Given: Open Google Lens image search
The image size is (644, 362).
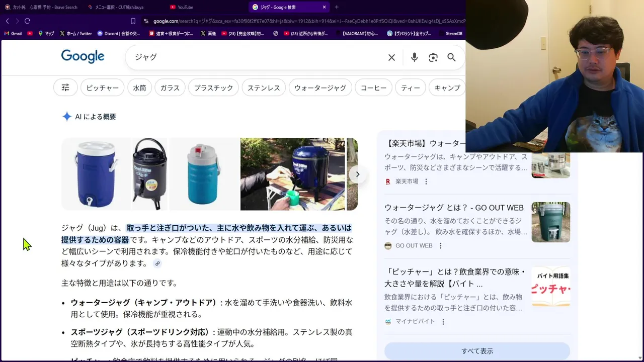Looking at the screenshot, I should coord(433,57).
